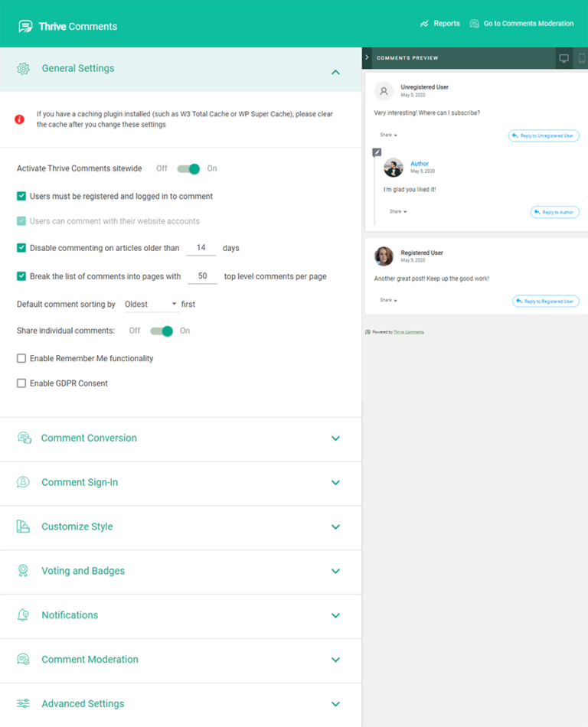The width and height of the screenshot is (588, 727).
Task: Open Share dropdown under Author reply
Action: click(398, 211)
